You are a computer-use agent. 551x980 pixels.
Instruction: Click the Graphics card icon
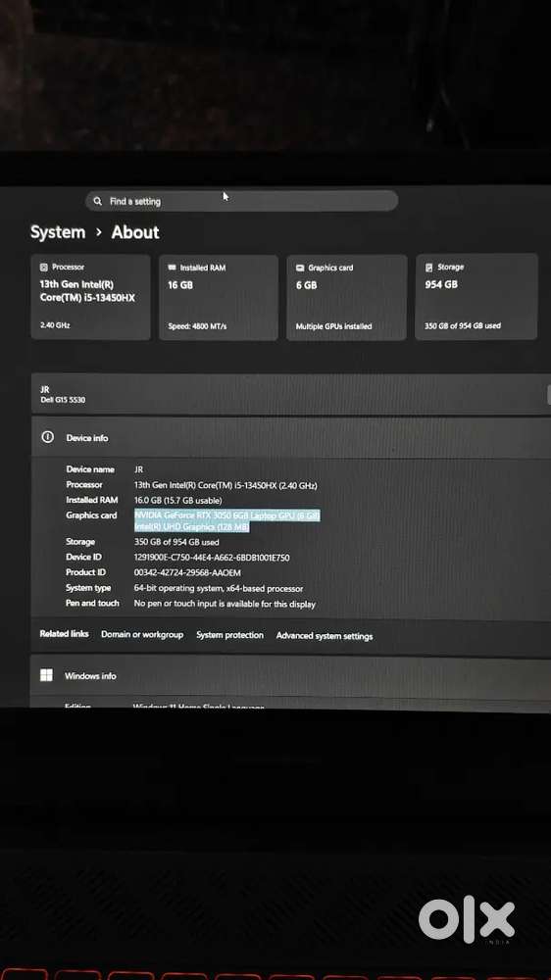[x=300, y=268]
